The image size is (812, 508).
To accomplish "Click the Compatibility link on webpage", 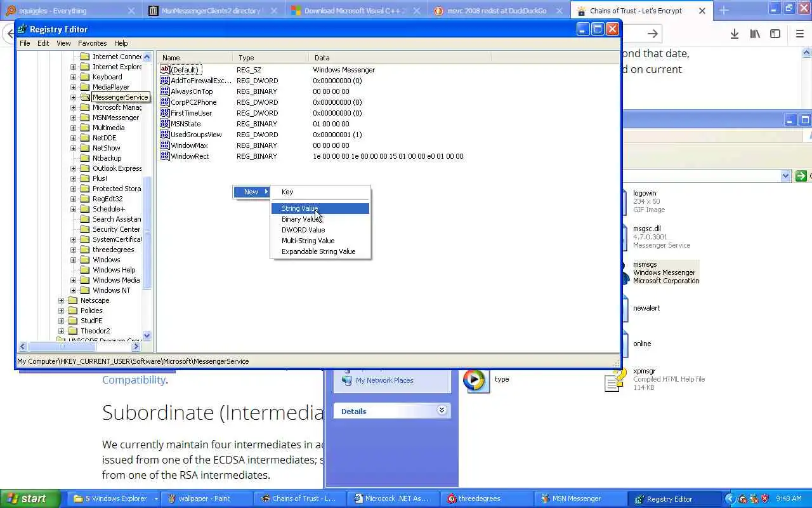I will [133, 380].
